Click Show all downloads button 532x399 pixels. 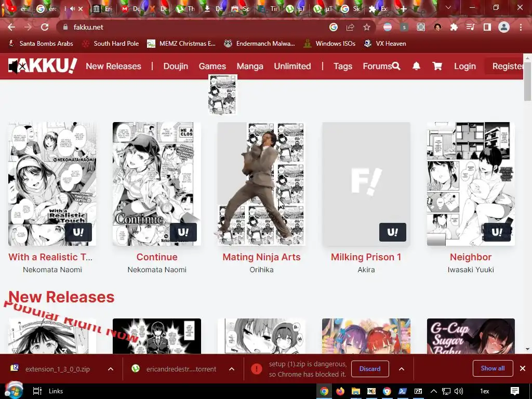point(493,368)
